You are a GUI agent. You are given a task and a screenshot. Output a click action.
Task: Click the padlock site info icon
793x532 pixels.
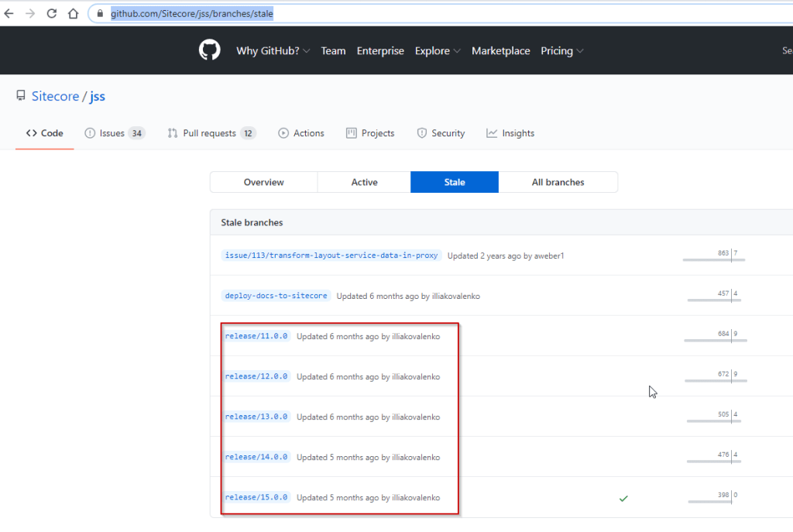pos(100,14)
